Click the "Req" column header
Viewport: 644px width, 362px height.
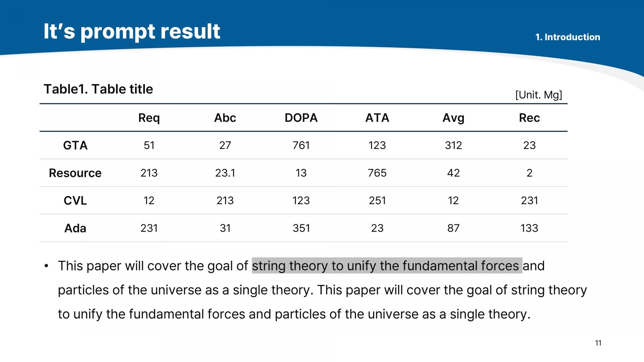(x=149, y=118)
